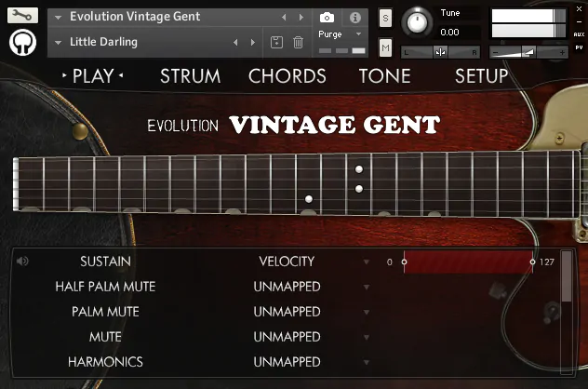Delete the Little Darling snapshot via trash icon
Screen dimensions: 588x389
tap(298, 42)
